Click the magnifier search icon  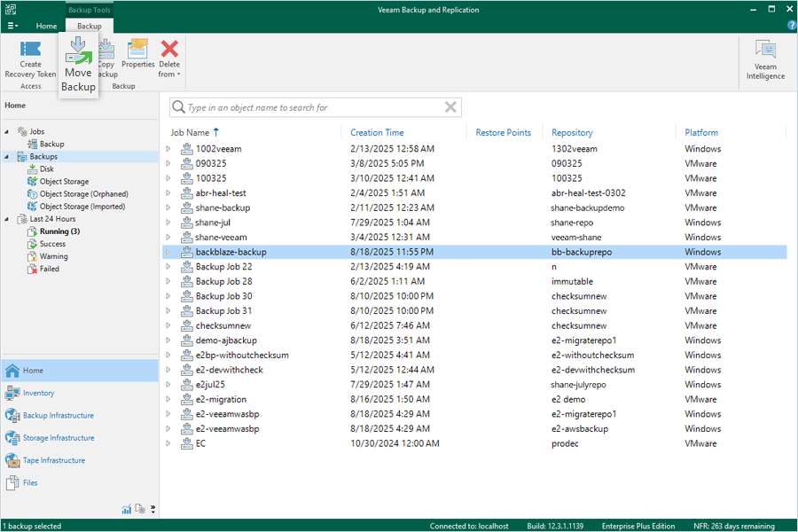[178, 107]
